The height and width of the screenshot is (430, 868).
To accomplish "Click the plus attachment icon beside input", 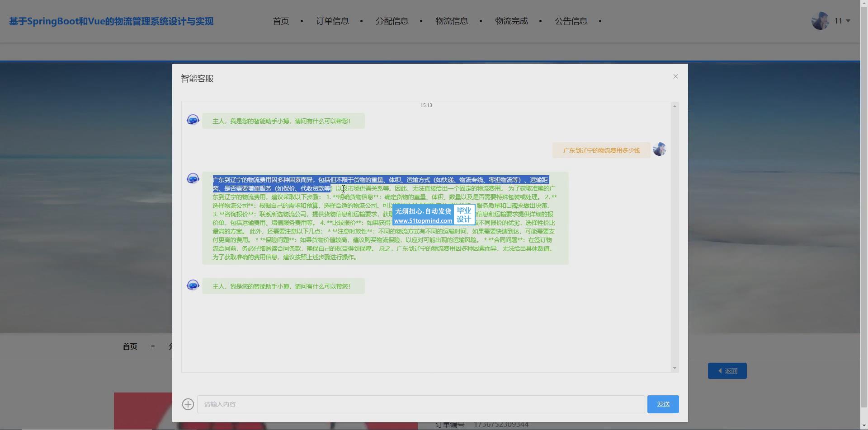I will point(188,404).
